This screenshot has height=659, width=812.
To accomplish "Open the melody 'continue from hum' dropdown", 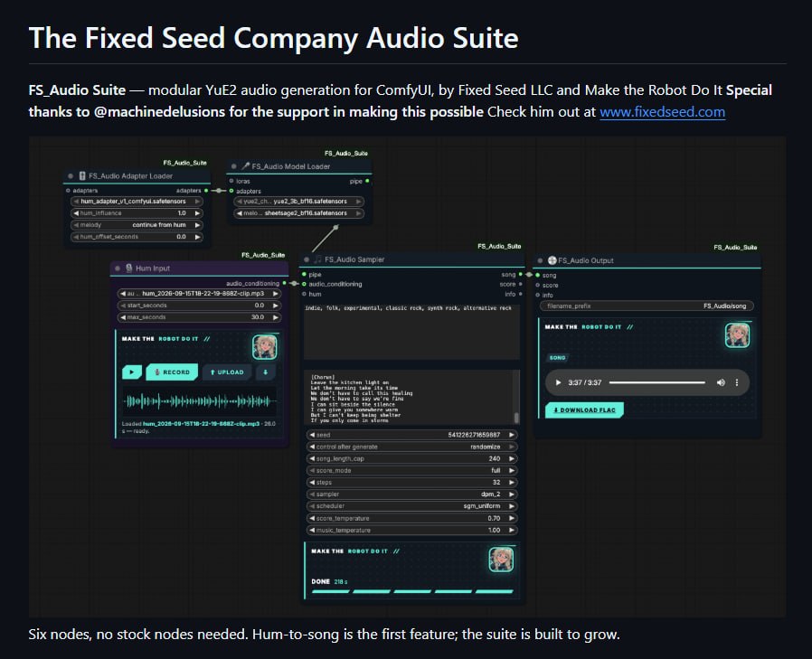I will click(x=137, y=225).
